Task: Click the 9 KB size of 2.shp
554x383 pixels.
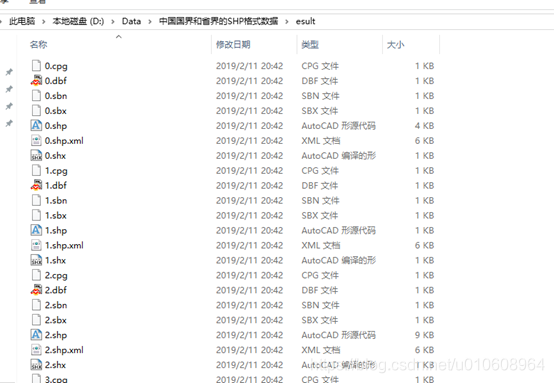Action: [x=424, y=335]
